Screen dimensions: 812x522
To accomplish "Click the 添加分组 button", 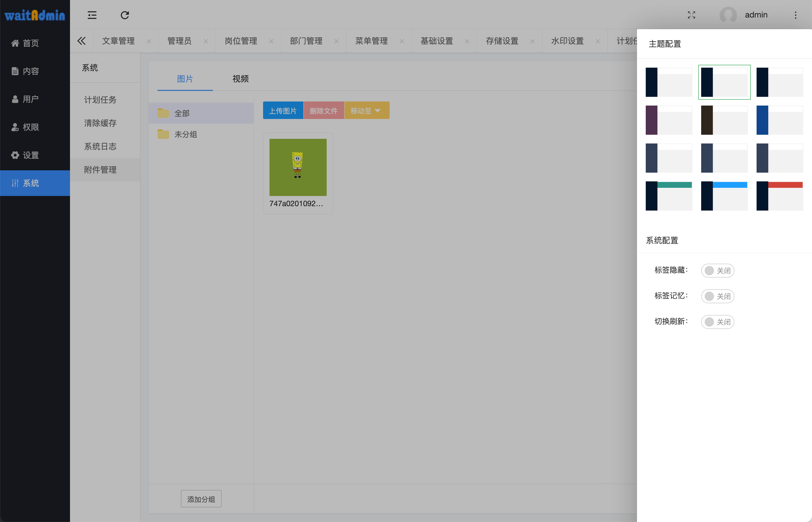I will [201, 499].
